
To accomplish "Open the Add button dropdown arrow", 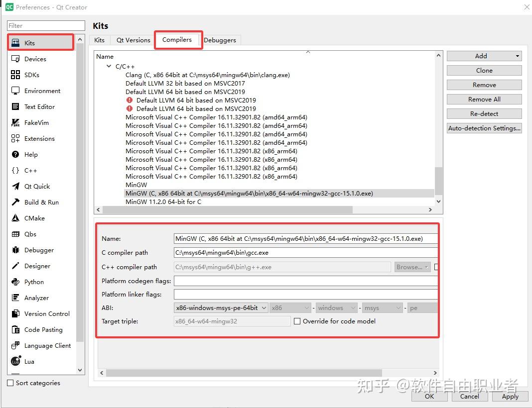I will (x=517, y=56).
